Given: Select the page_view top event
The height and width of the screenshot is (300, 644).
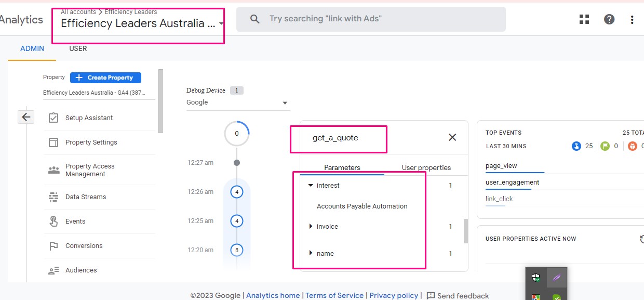Looking at the screenshot, I should click(x=501, y=166).
